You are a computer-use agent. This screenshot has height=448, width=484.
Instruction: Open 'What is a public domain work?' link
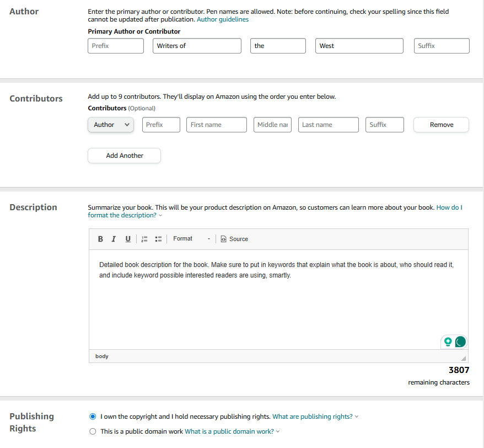point(229,431)
